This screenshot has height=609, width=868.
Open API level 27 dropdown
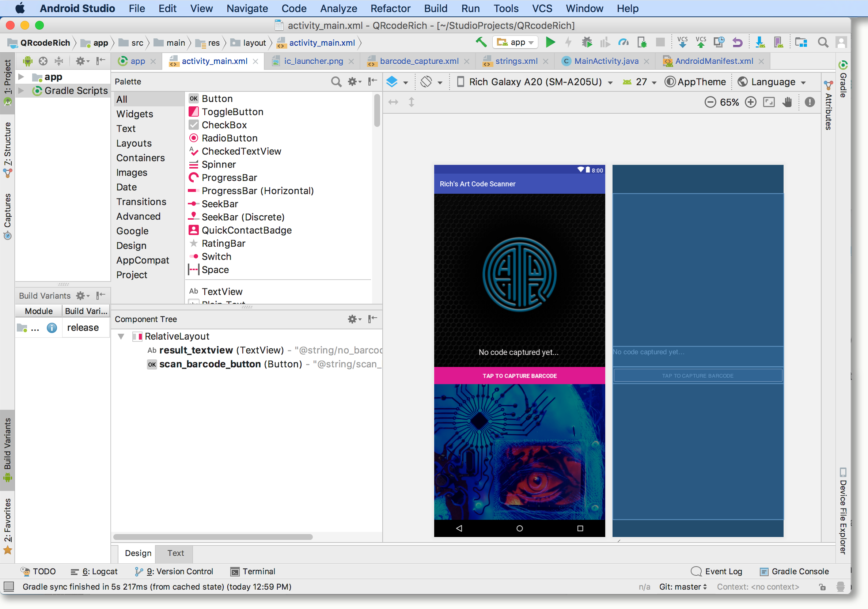640,82
